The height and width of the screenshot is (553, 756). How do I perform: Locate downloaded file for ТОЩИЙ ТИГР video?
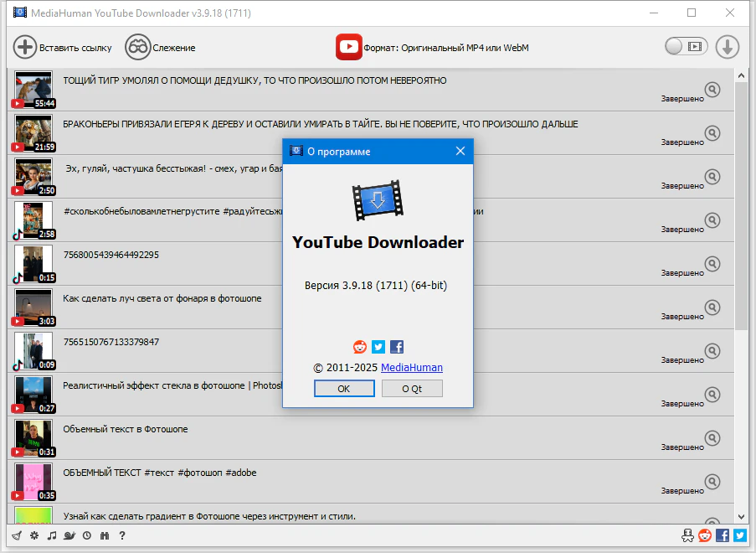712,90
